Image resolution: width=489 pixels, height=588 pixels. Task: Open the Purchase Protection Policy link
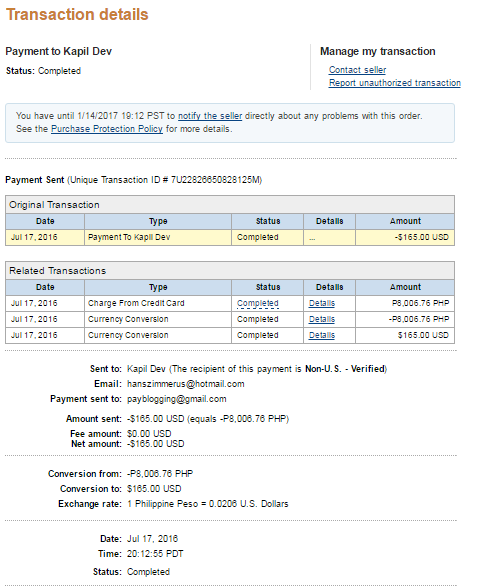coord(106,129)
